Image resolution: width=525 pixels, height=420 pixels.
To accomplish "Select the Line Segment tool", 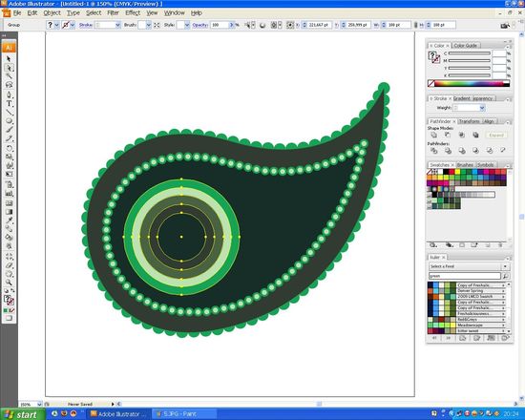I will tap(9, 113).
